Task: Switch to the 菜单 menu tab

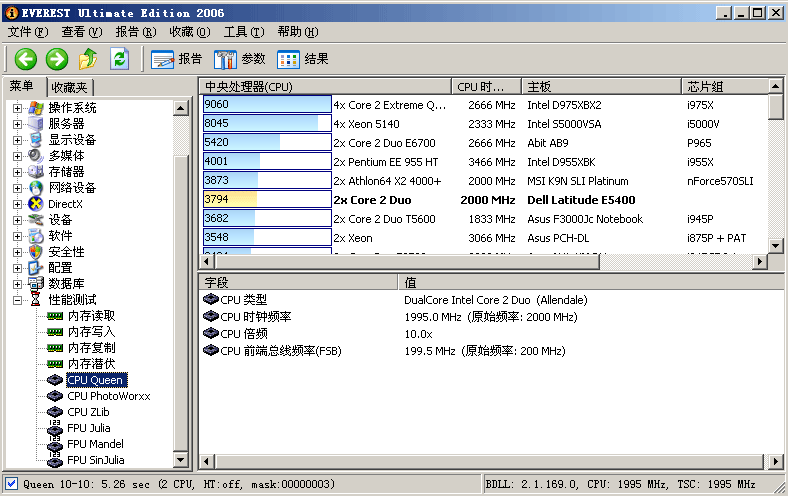Action: (24, 86)
